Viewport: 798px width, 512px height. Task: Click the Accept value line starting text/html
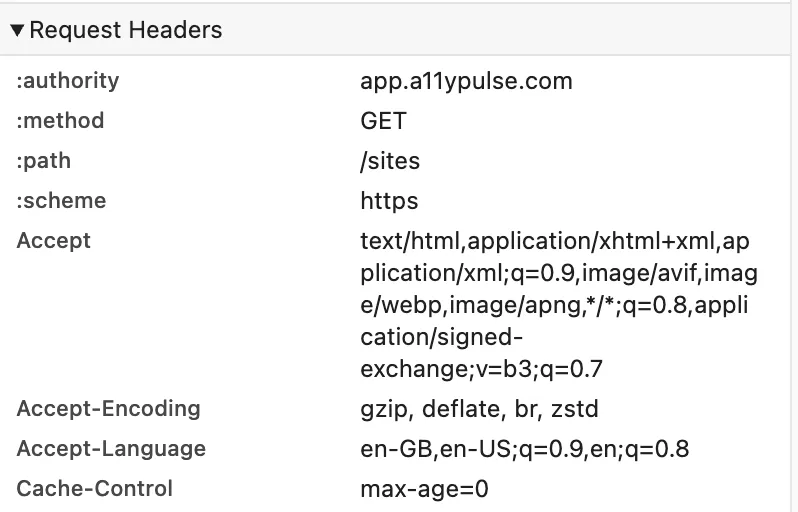click(x=554, y=241)
